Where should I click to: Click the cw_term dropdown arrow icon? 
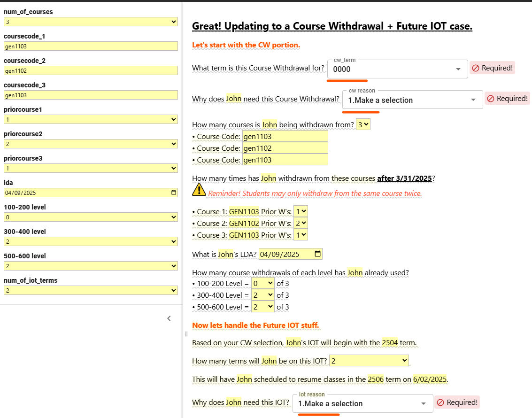[x=458, y=69]
